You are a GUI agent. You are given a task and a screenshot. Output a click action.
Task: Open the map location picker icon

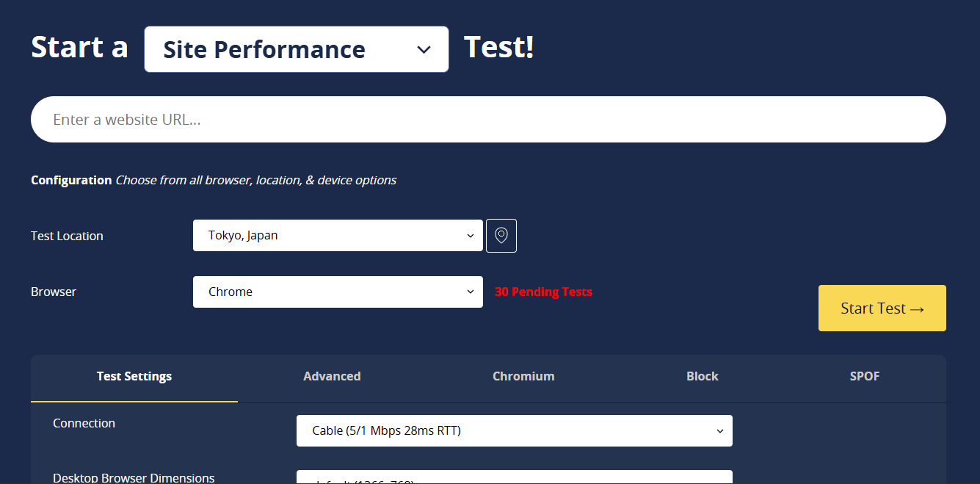[501, 236]
